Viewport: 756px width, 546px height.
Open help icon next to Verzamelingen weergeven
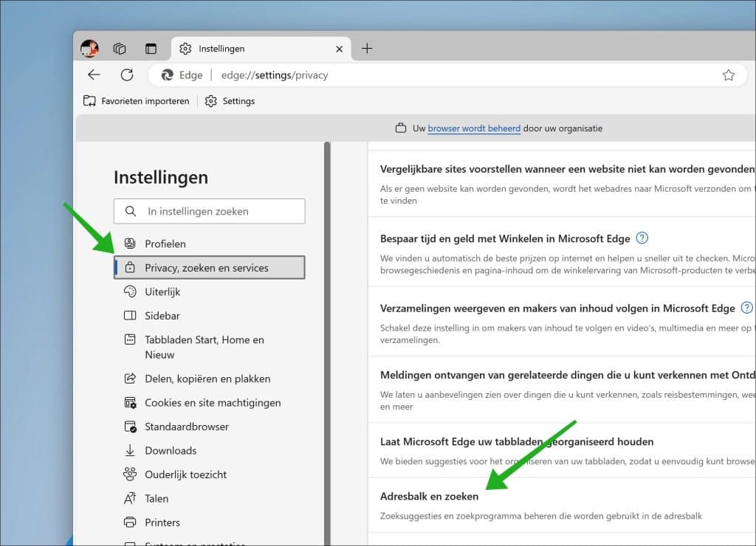pyautogui.click(x=746, y=308)
